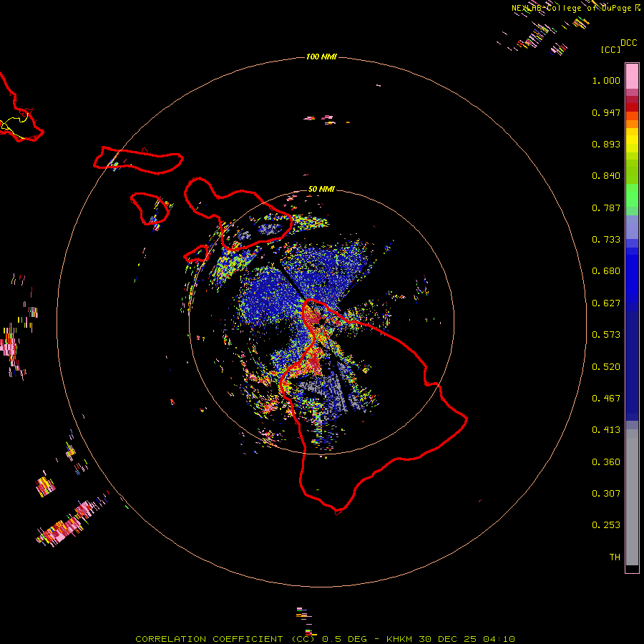Click the 0.573 legend value
The image size is (644, 644).
pos(606,335)
